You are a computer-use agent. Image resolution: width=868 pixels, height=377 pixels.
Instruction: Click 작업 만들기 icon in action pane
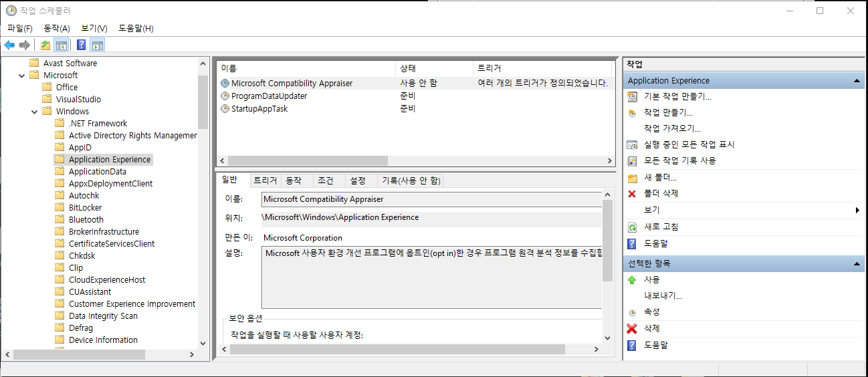coord(632,113)
